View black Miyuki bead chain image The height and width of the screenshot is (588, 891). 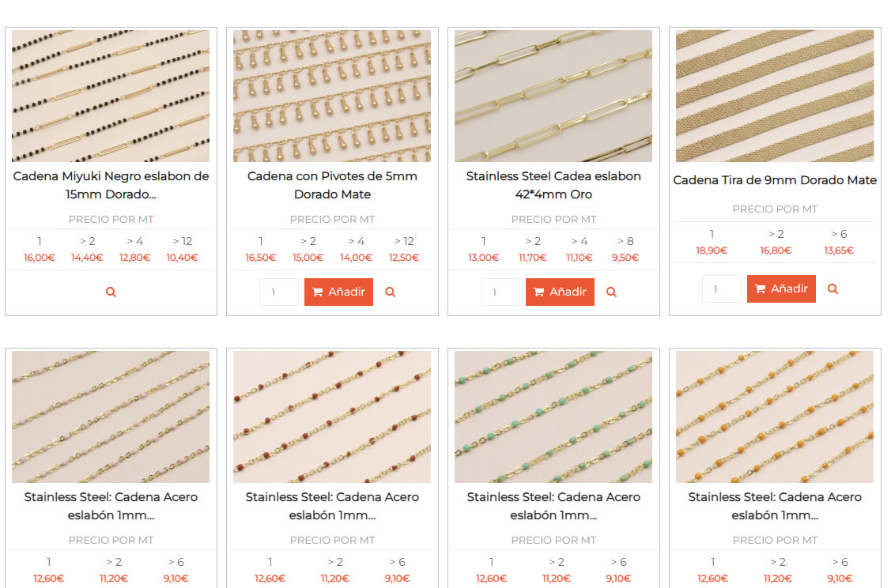[111, 96]
